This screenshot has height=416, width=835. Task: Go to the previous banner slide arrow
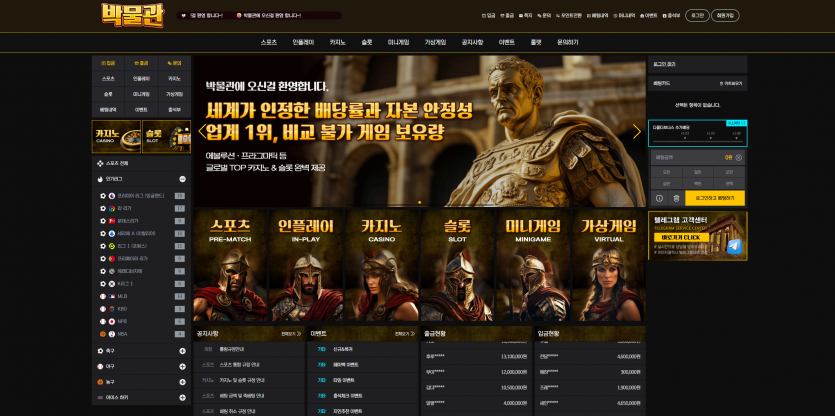click(202, 132)
